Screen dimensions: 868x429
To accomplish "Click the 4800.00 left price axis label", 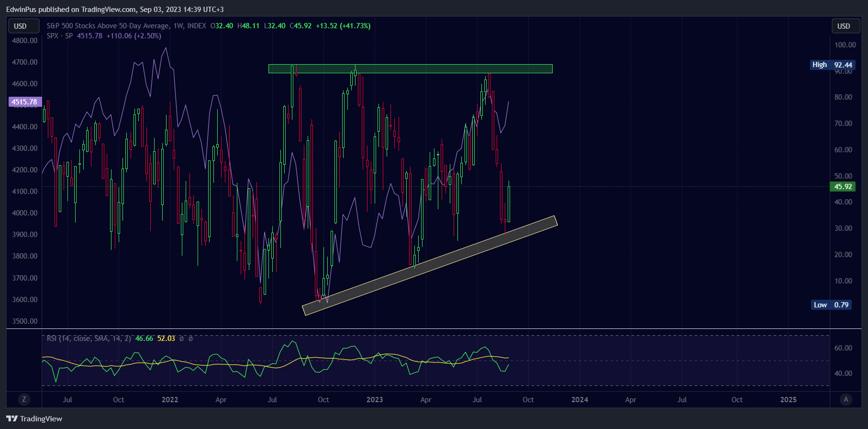I will 25,41.
